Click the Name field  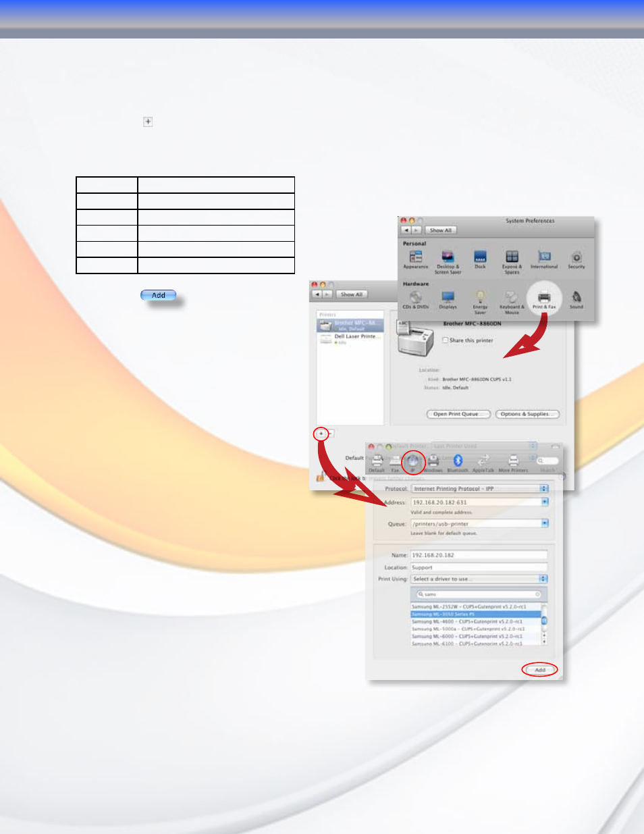[x=479, y=555]
